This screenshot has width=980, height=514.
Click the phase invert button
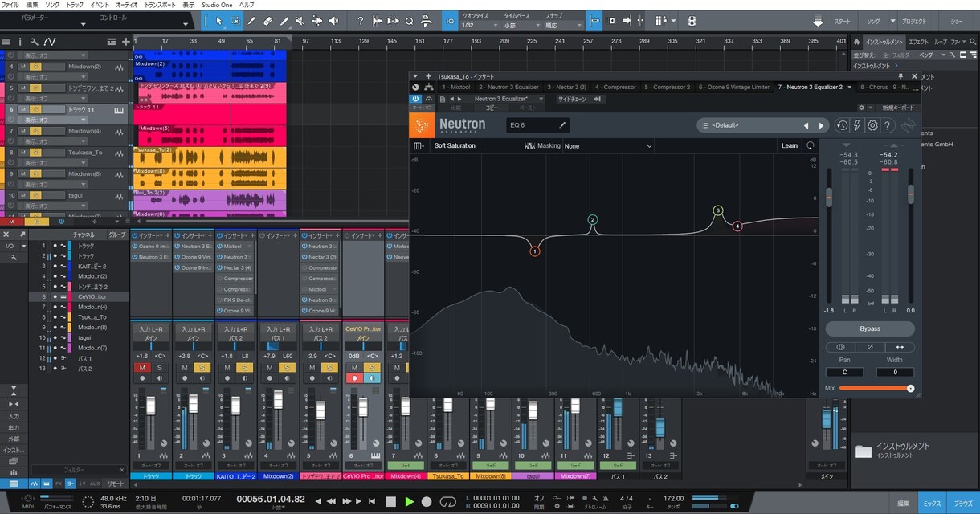[x=870, y=347]
